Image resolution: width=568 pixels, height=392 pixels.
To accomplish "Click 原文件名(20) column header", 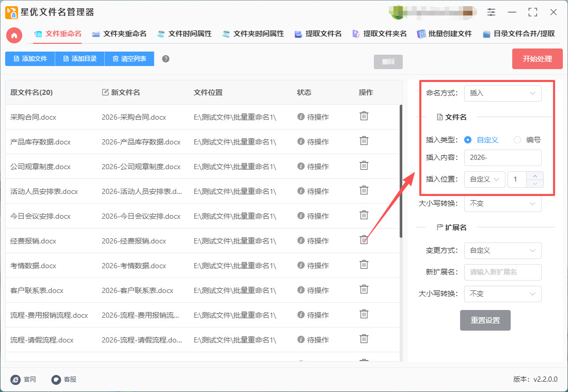I will 31,93.
